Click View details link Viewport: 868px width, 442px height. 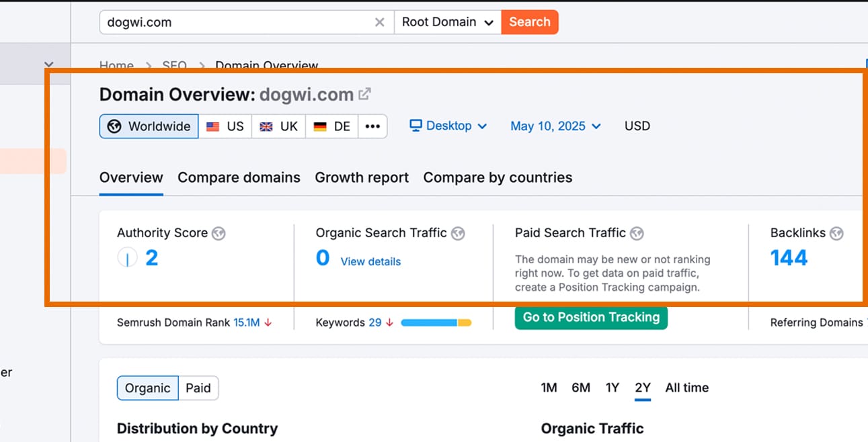(370, 261)
